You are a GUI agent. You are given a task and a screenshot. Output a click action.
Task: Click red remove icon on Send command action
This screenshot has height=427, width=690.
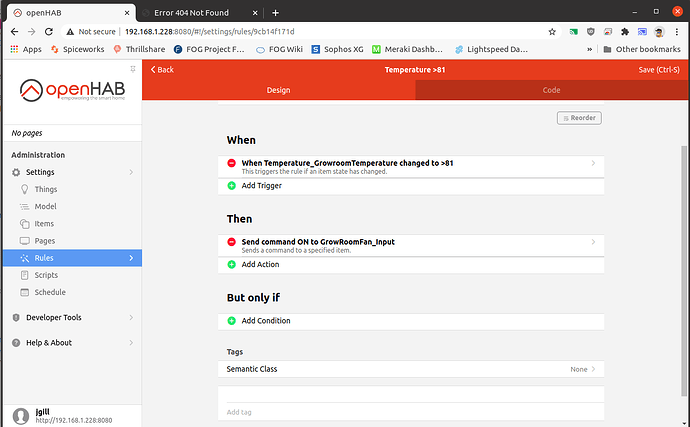pyautogui.click(x=232, y=242)
